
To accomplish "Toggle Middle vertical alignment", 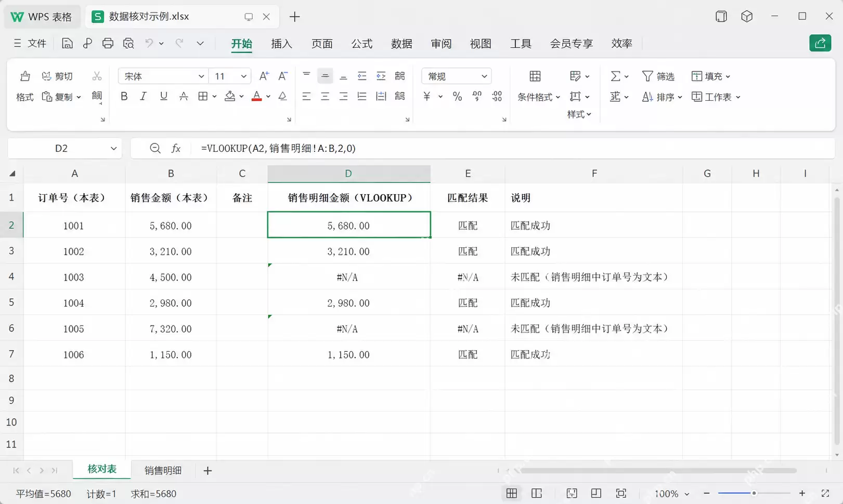I will pos(325,76).
